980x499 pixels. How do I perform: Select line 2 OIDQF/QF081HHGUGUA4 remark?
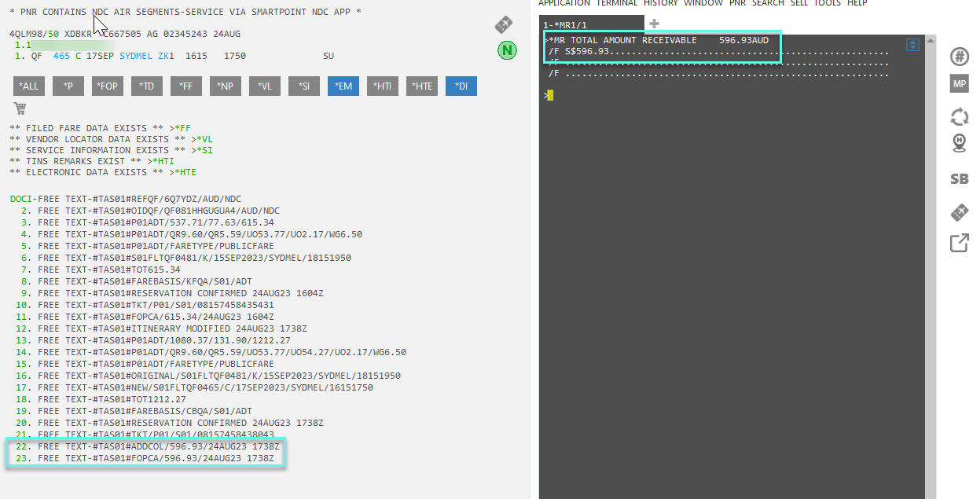click(x=150, y=211)
